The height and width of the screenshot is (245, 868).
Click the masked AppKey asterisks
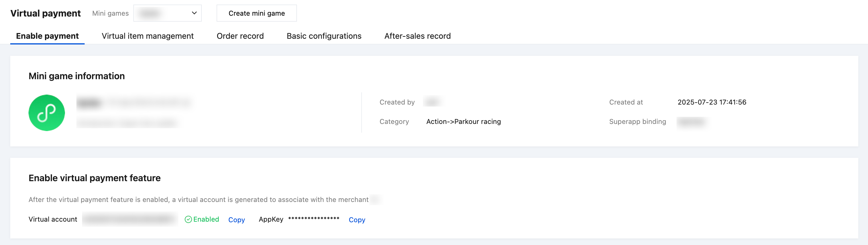313,219
